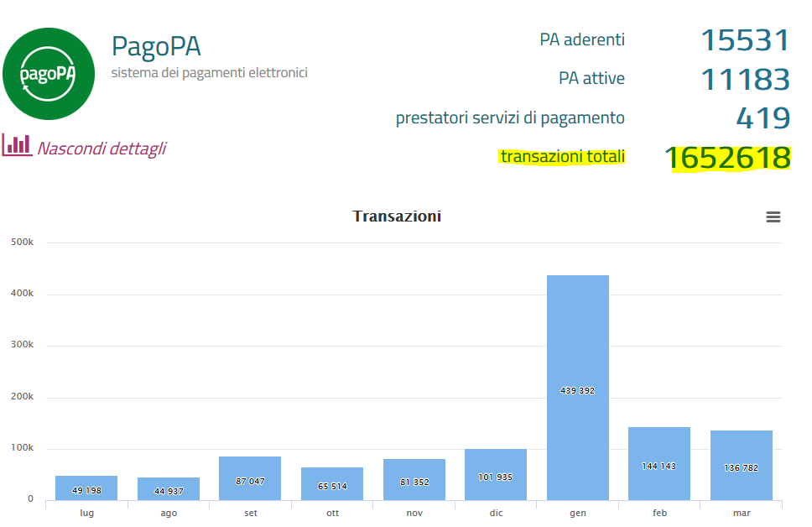Click the highlighted total 1652618
This screenshot has width=812, height=527.
727,158
